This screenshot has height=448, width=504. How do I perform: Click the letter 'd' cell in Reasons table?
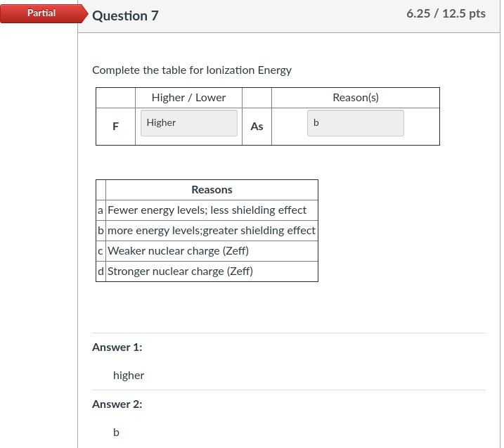coord(101,271)
